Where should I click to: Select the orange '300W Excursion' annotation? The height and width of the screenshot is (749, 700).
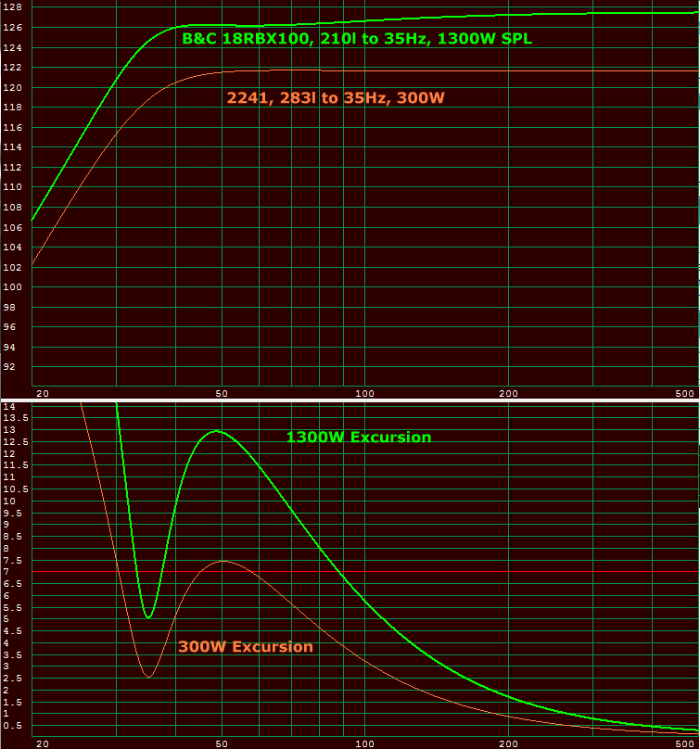(x=246, y=647)
